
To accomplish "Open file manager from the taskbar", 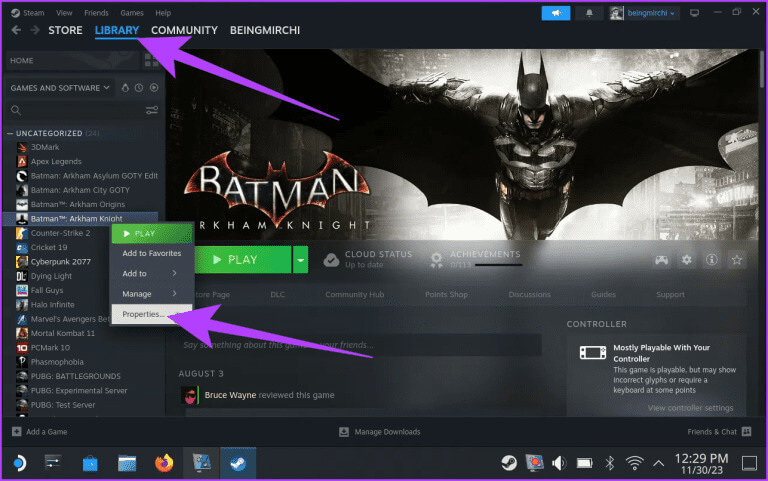I will pos(127,463).
